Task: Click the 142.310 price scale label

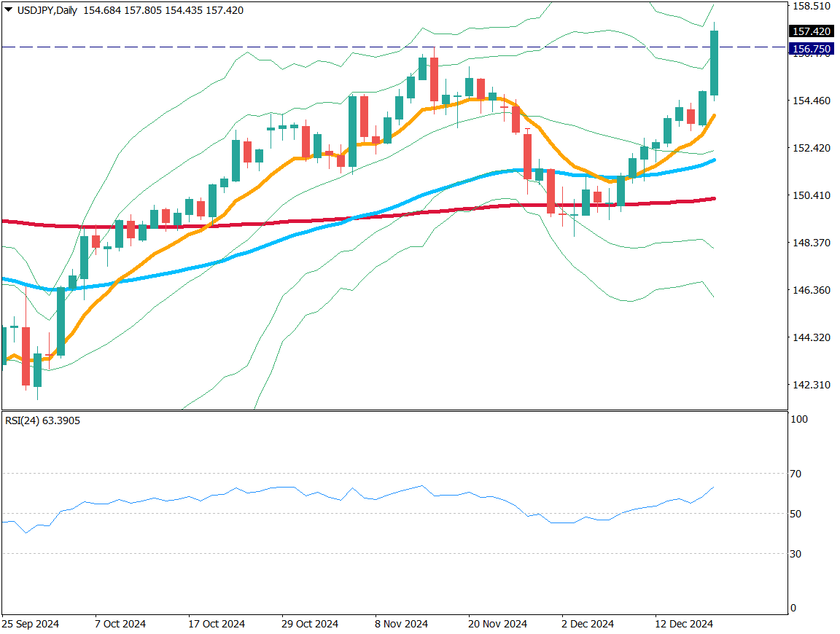Action: pyautogui.click(x=811, y=385)
